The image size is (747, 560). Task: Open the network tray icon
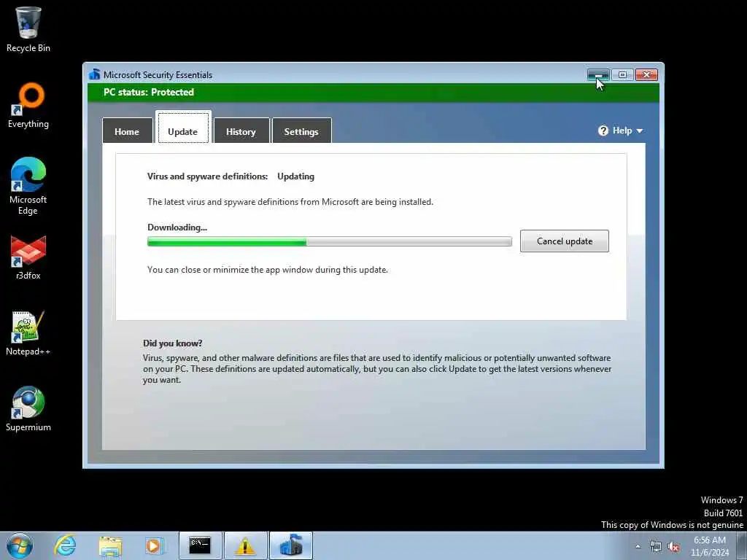[x=656, y=547]
